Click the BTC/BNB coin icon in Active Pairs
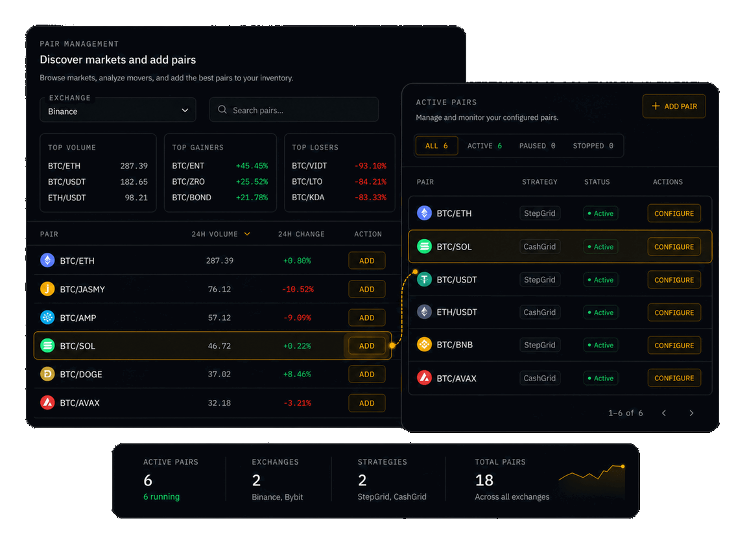Screen dimensions: 747x560 click(x=424, y=345)
